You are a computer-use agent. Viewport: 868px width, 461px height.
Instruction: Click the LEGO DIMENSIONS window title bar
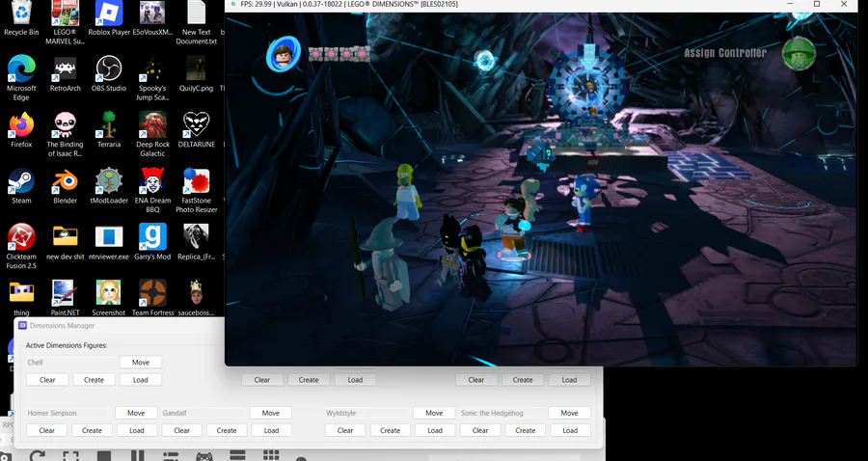tap(540, 5)
